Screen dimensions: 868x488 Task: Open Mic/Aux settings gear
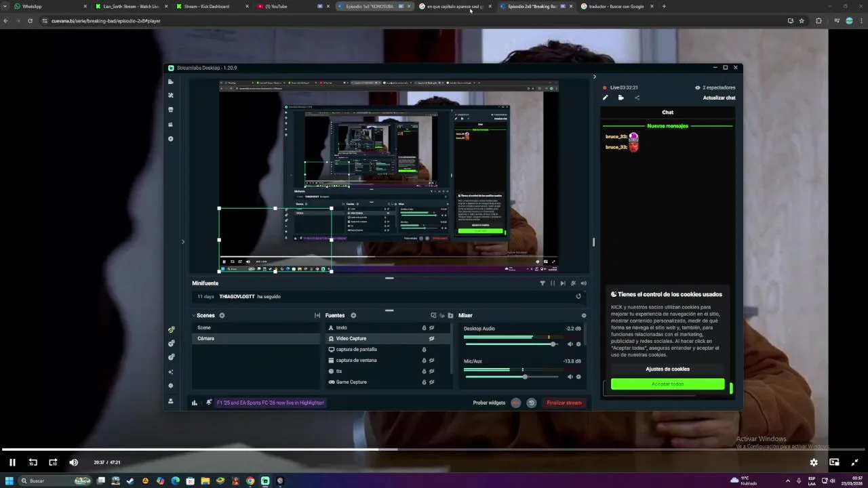578,377
